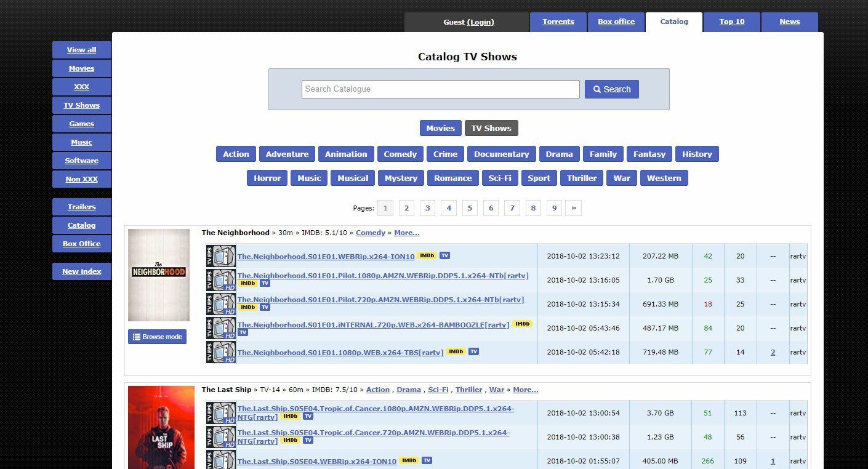This screenshot has width=868, height=469.
Task: Click TV badge on Neighborhood 1080p TBS row
Action: click(473, 351)
